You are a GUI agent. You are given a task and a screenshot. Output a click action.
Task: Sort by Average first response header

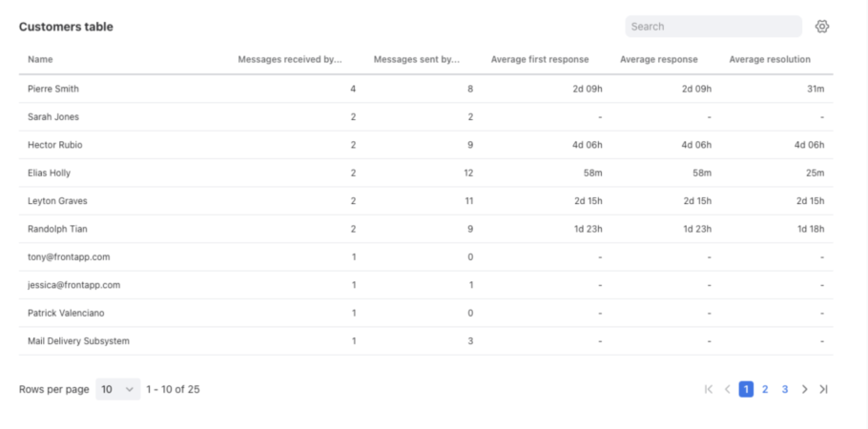tap(540, 59)
